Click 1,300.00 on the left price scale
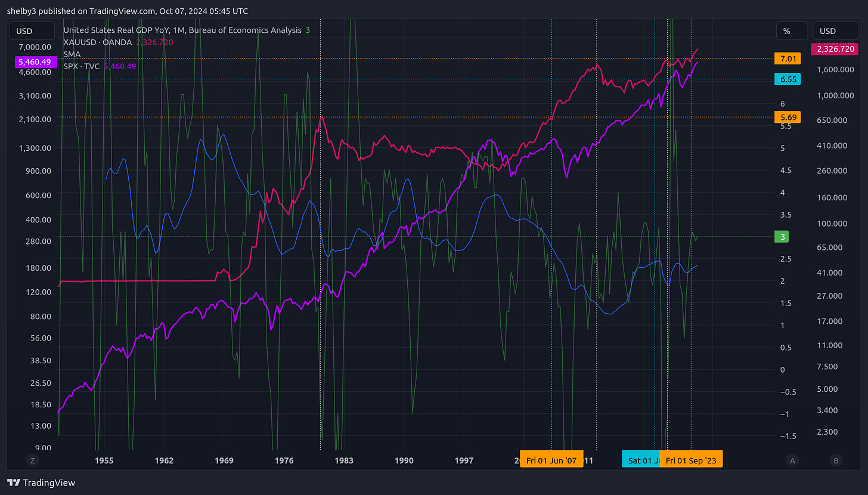Screen dimensions: 868x495 click(x=36, y=148)
